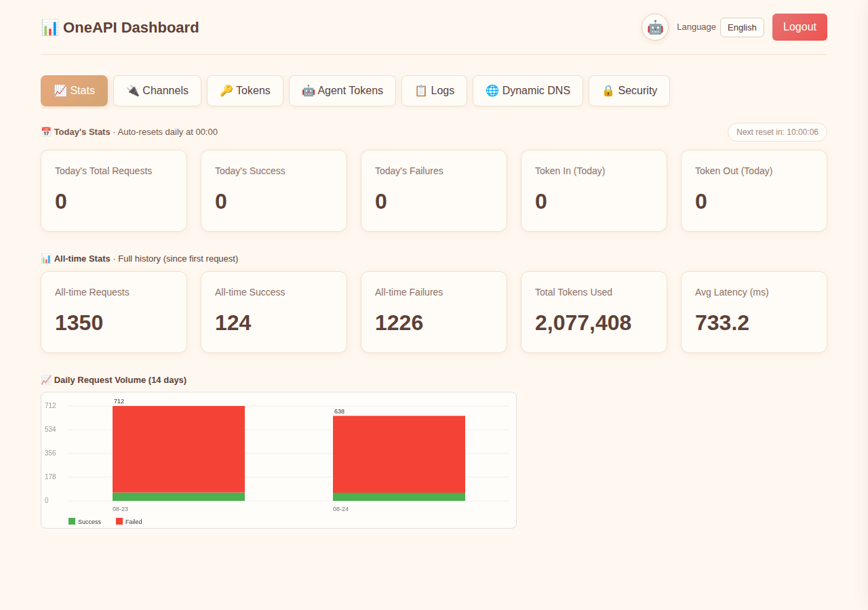The width and height of the screenshot is (868, 610).
Task: Click the robot avatar icon in header
Action: click(x=655, y=27)
